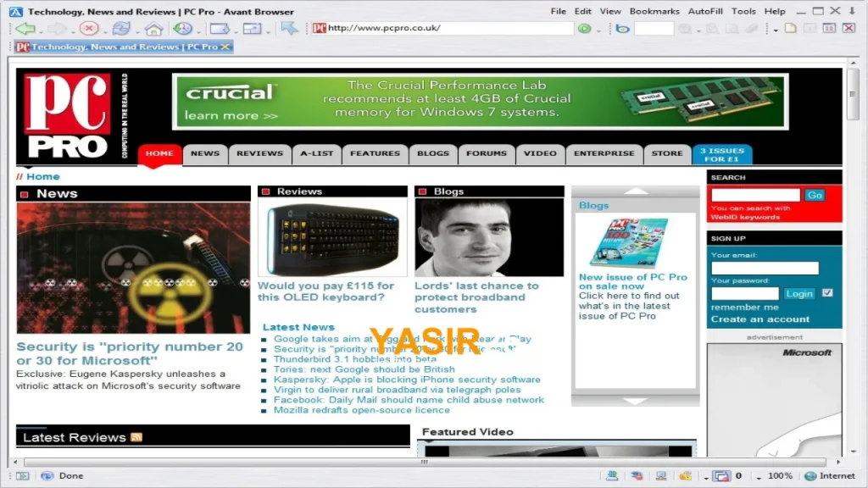Click the Internet zone globe icon
This screenshot has width=868, height=488.
point(810,476)
